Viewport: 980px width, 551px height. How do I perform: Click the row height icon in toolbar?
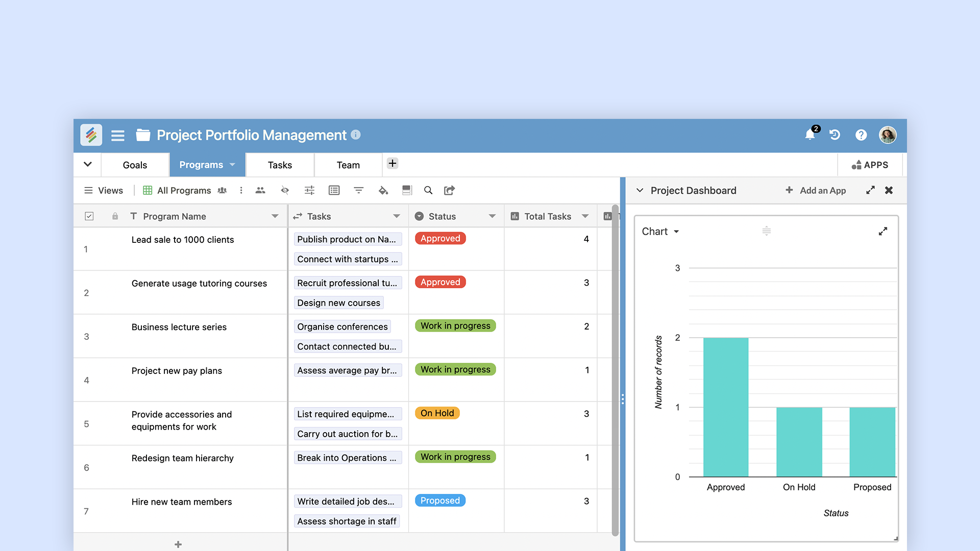pyautogui.click(x=405, y=190)
